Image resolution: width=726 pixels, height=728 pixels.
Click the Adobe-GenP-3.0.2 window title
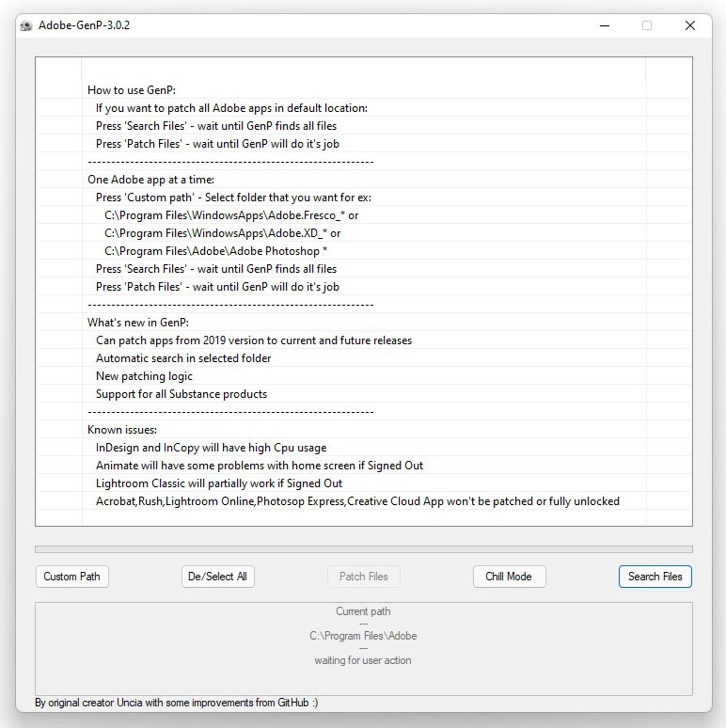click(84, 25)
